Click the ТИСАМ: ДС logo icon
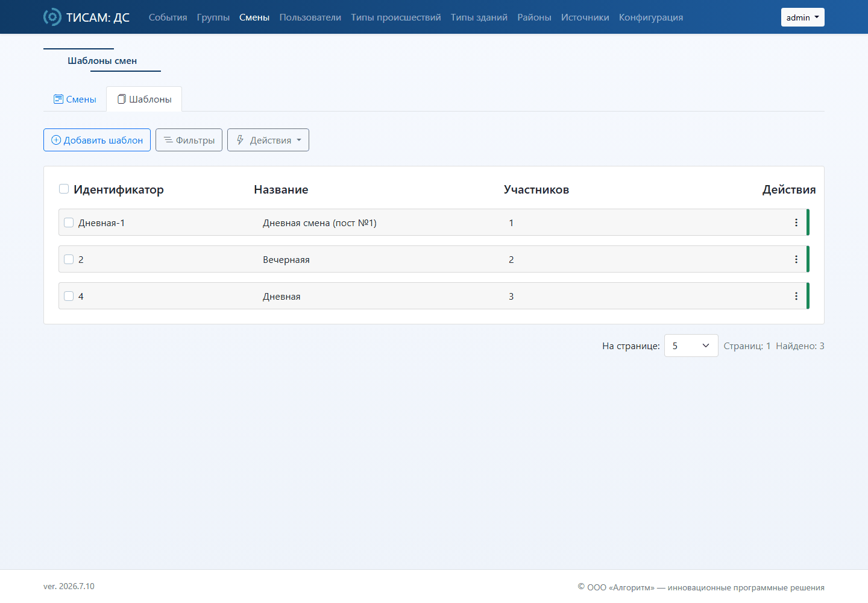This screenshot has height=603, width=868. [x=52, y=17]
